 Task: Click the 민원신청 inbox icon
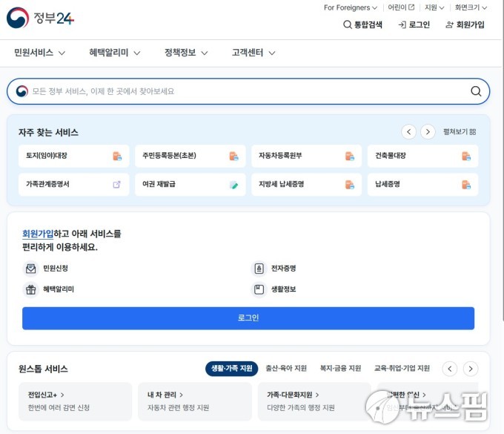tap(30, 269)
